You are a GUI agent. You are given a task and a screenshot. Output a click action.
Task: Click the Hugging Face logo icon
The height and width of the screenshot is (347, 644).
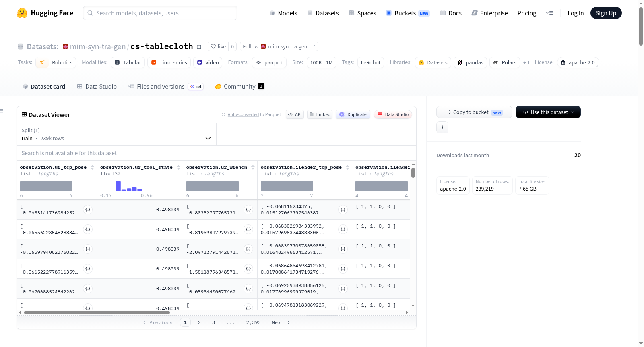(22, 13)
